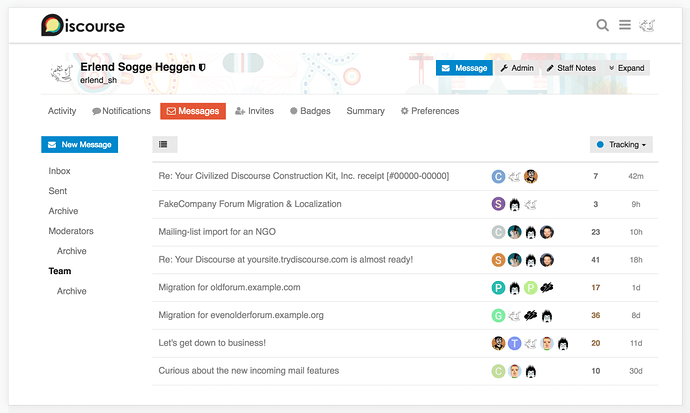Toggle the bulk select list icon
This screenshot has height=413, width=690.
pyautogui.click(x=165, y=145)
